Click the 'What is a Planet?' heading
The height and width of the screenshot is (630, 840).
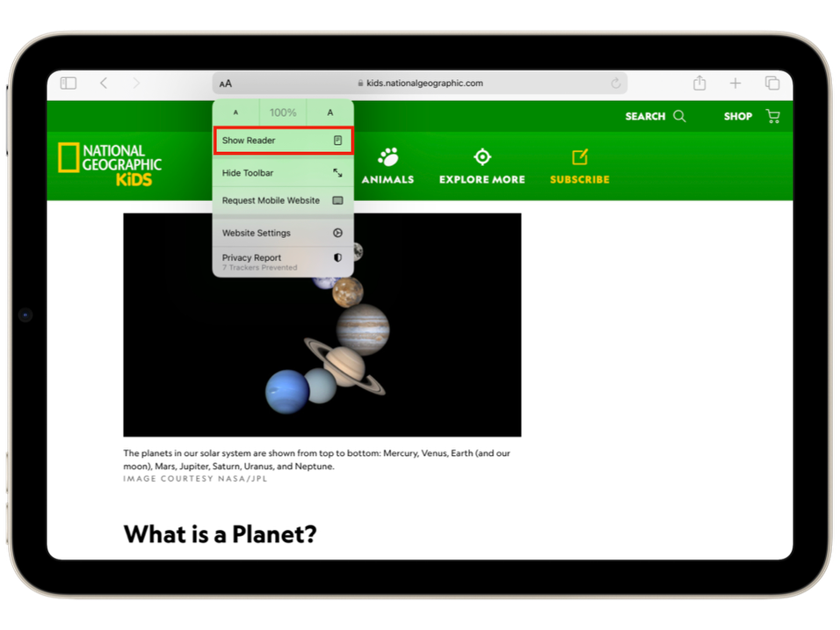221,534
